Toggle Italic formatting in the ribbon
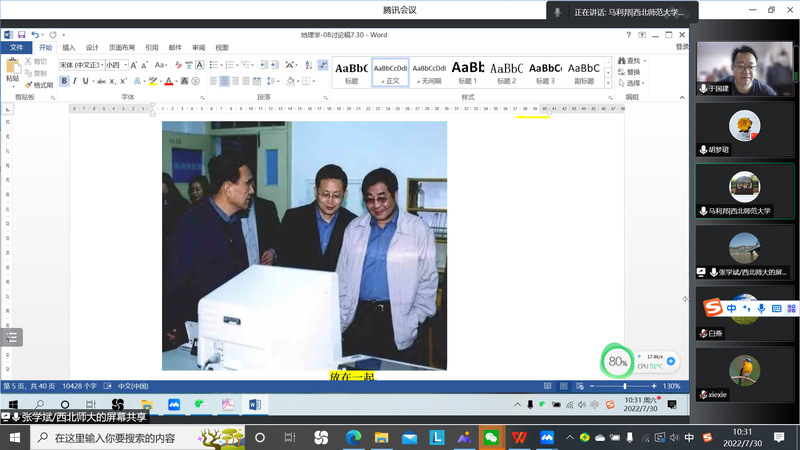 point(75,81)
